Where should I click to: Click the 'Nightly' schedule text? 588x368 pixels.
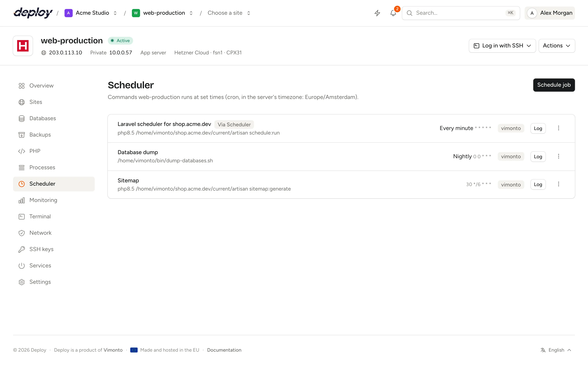pyautogui.click(x=462, y=156)
